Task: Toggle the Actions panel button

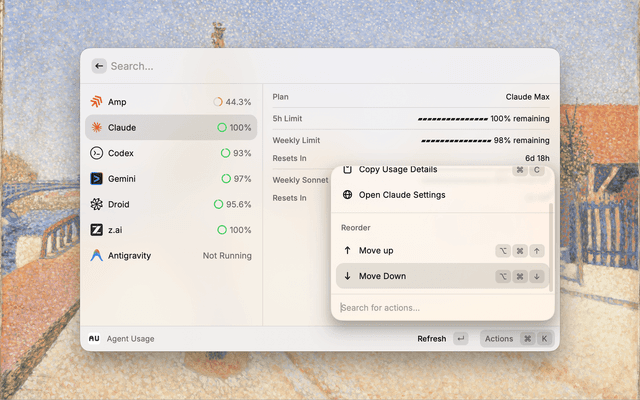Action: point(516,339)
